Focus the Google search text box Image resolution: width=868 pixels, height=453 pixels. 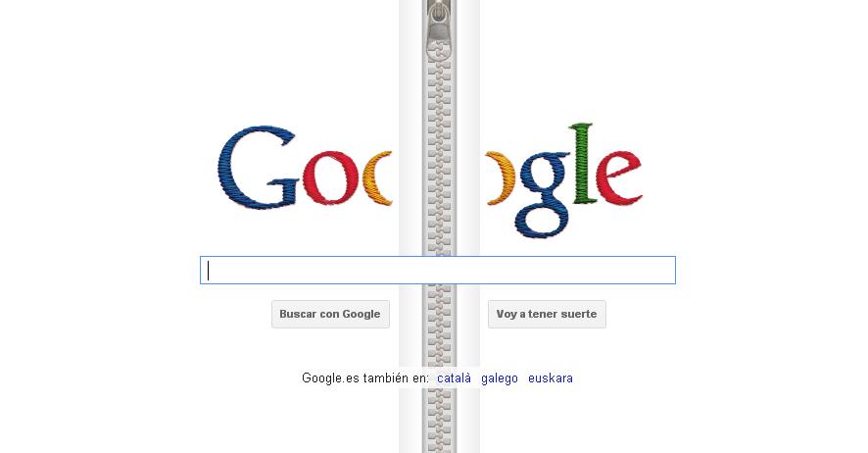tap(438, 271)
